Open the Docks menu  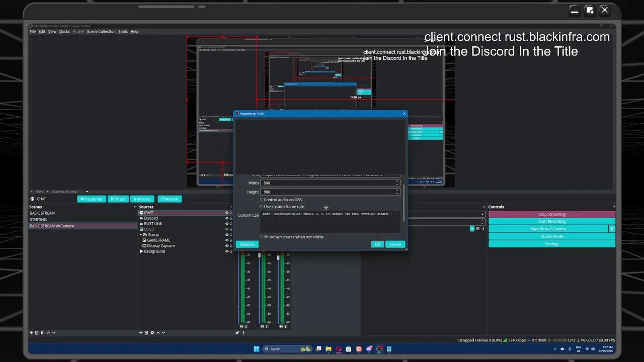pos(65,32)
